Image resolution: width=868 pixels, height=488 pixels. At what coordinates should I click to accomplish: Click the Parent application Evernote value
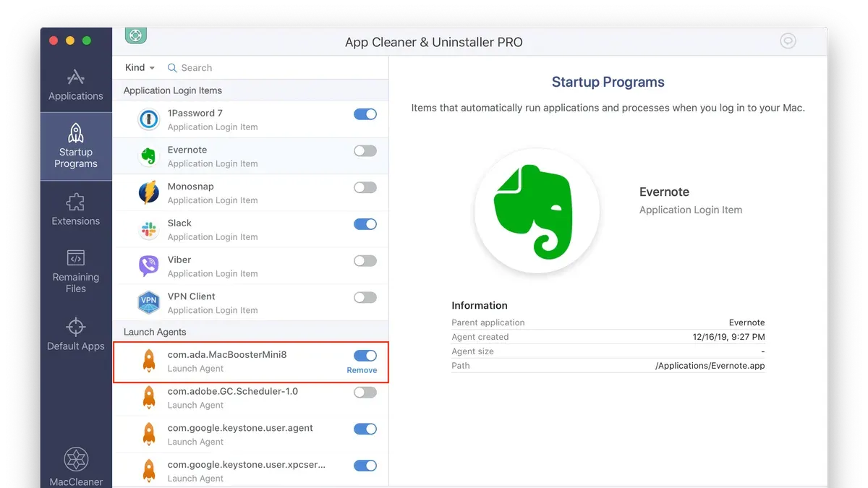[x=747, y=322]
